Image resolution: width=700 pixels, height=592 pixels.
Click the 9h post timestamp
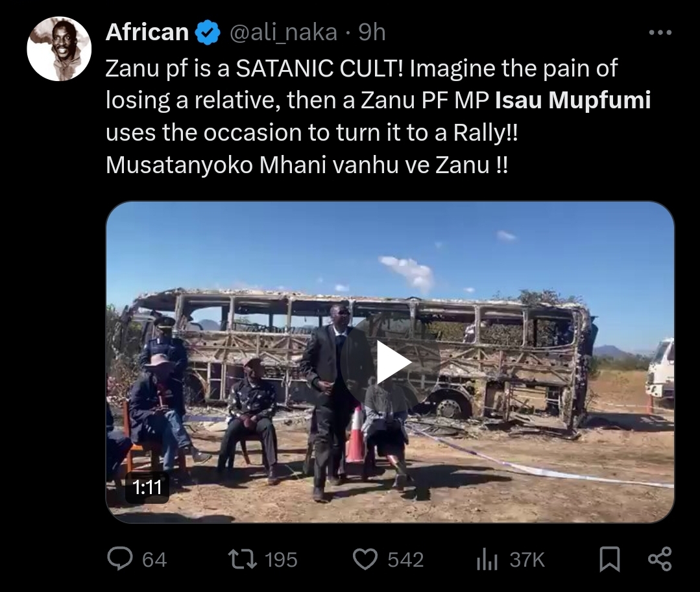tap(372, 32)
